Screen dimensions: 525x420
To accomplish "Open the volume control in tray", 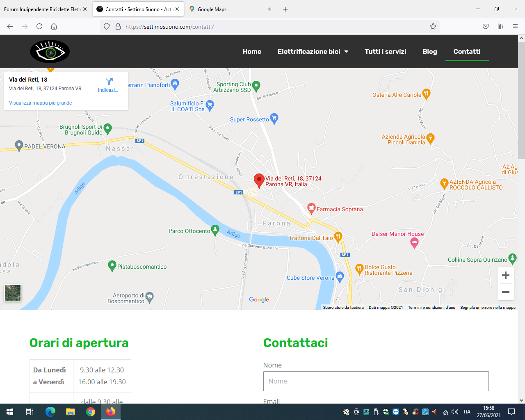I will 454,412.
